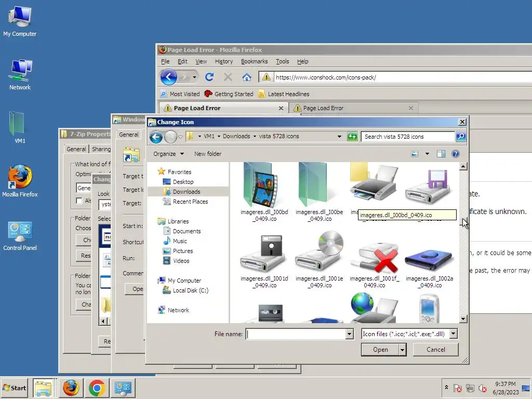Screen dimensions: 532x399
Task: Click Firefox icon in the taskbar
Action: pos(71,388)
